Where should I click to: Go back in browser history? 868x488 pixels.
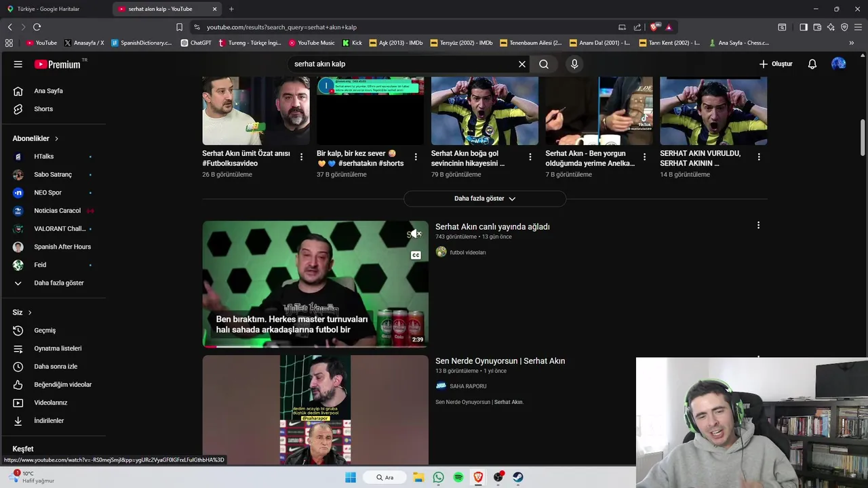(9, 27)
